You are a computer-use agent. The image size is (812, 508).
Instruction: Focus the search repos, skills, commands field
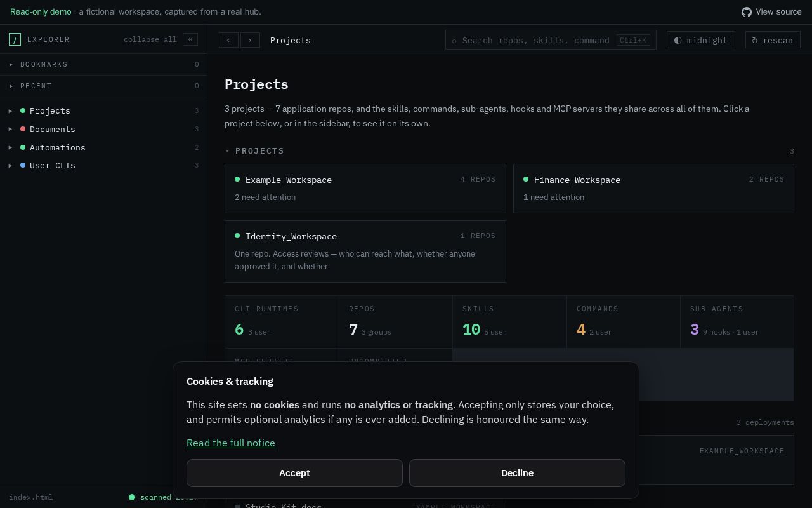click(551, 40)
